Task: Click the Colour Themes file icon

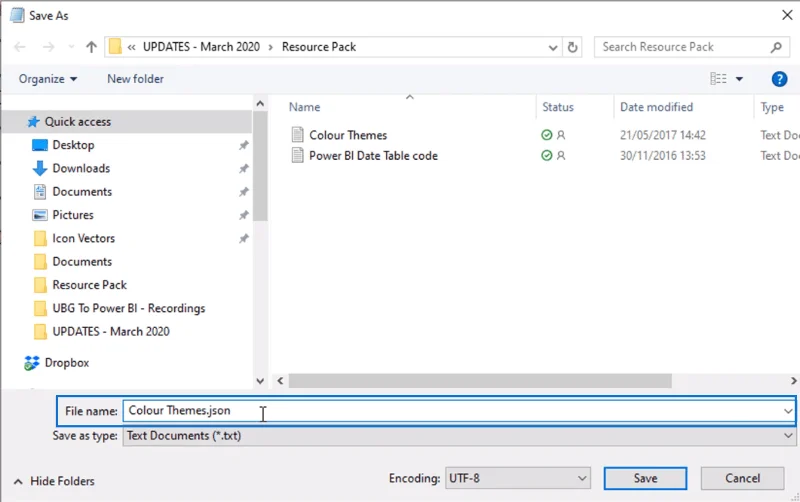Action: (x=297, y=135)
